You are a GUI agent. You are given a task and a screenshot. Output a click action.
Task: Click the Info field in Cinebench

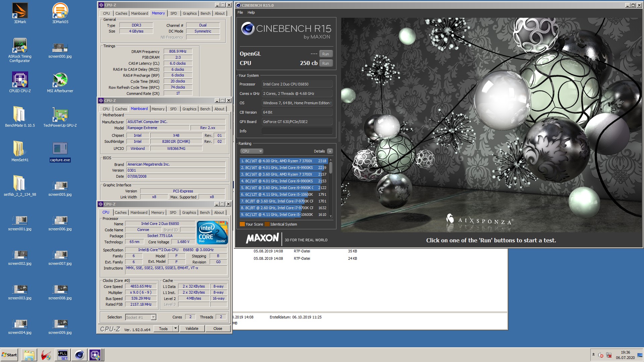[x=297, y=131]
